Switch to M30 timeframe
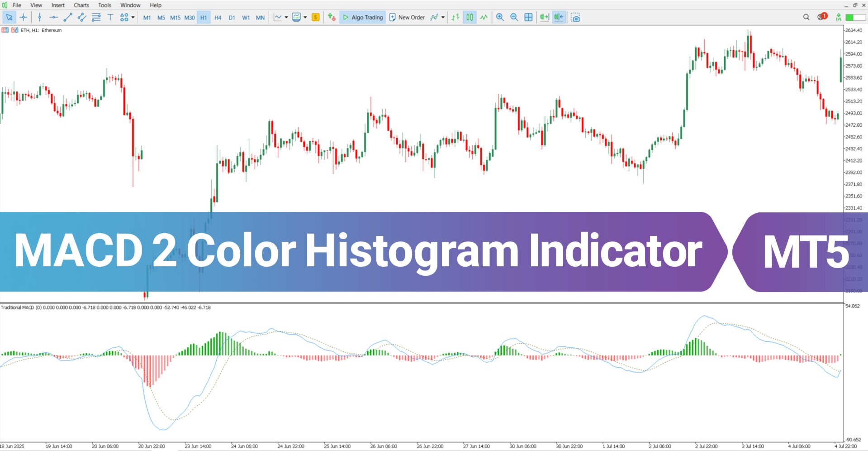The image size is (868, 451). click(x=190, y=18)
